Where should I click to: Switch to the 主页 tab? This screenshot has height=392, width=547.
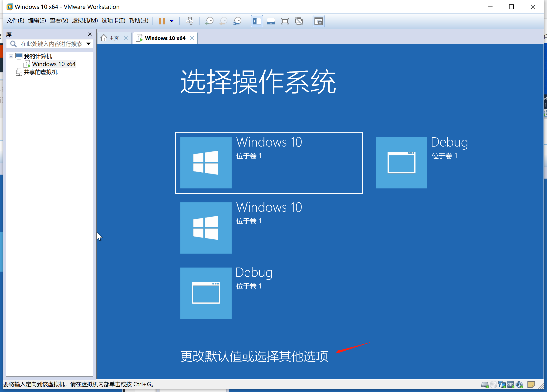(x=114, y=38)
